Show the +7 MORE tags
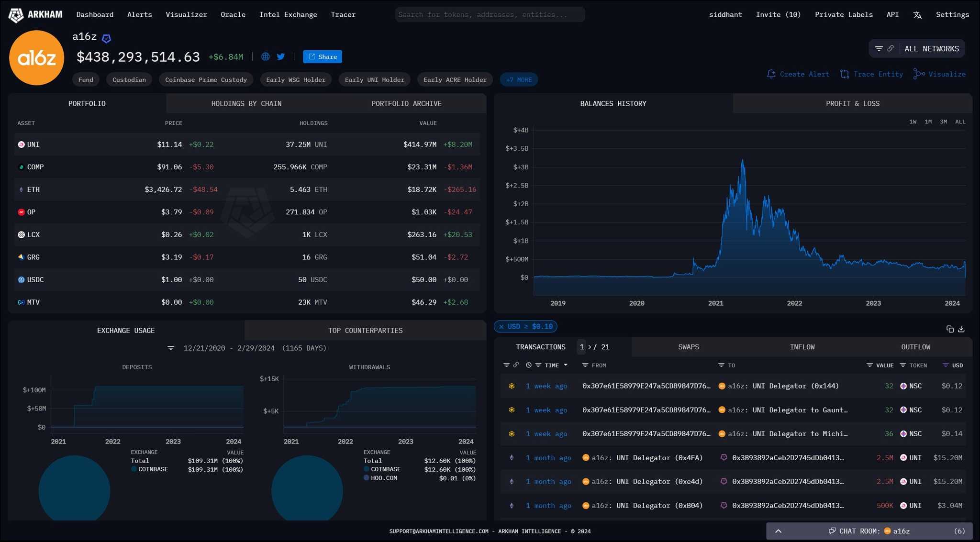This screenshot has width=980, height=542. click(519, 80)
